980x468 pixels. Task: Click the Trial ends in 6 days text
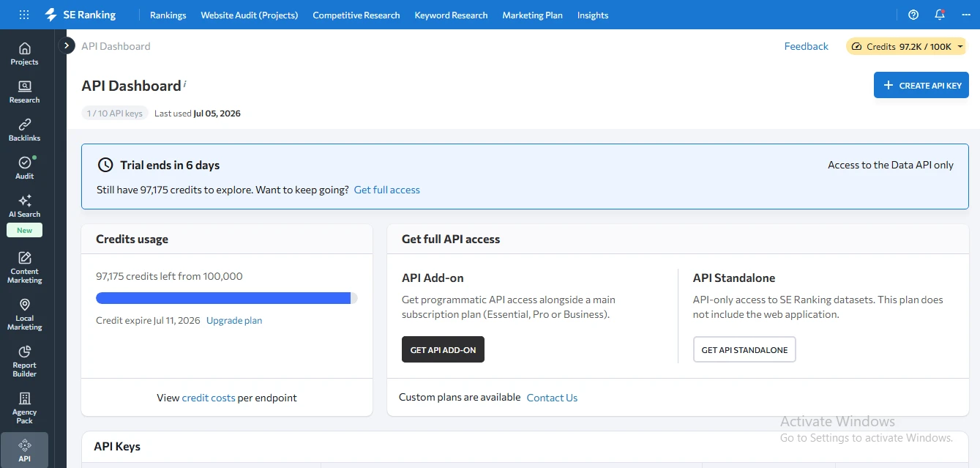pos(170,165)
